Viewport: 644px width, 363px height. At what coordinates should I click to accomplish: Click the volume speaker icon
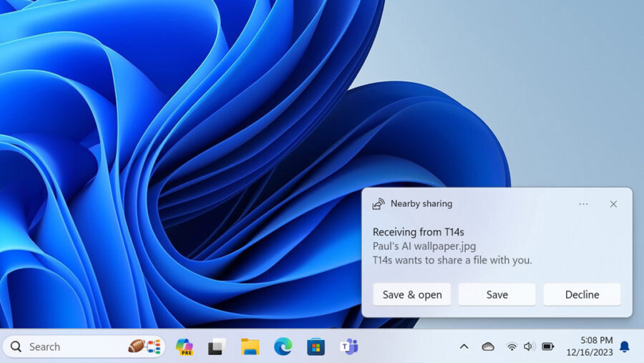point(528,347)
